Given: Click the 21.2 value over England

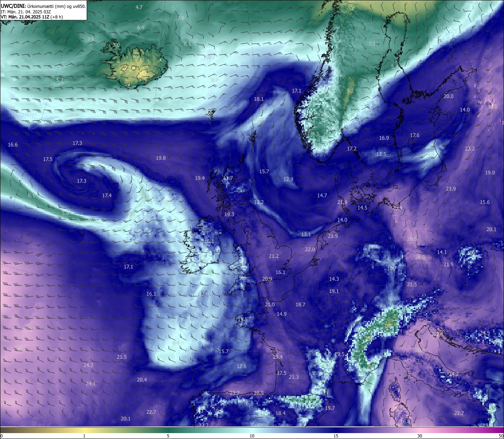Looking at the screenshot, I should [274, 256].
